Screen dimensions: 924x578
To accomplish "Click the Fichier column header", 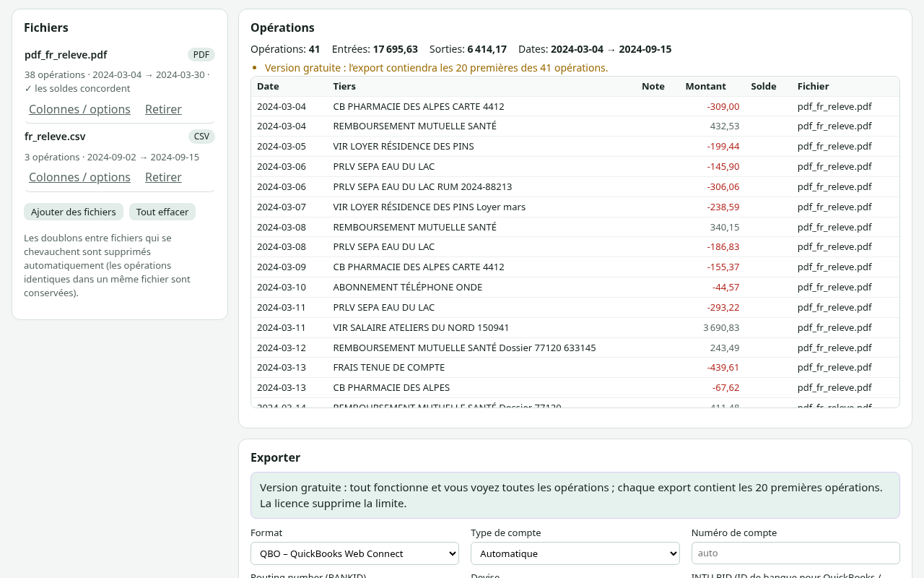I will (x=814, y=86).
